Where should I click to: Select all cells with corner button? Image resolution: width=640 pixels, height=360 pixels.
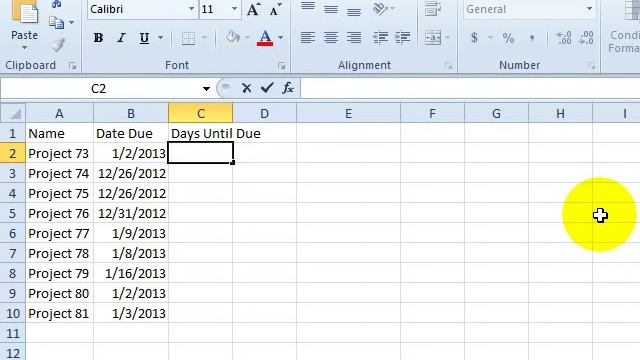point(13,113)
